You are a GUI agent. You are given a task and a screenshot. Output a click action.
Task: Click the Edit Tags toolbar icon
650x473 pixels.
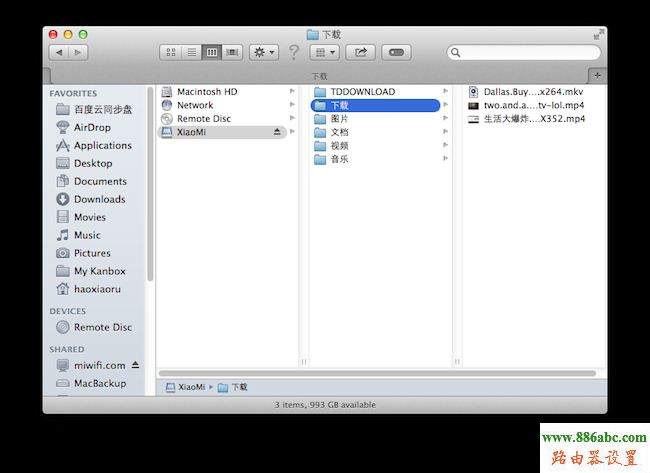pos(396,52)
